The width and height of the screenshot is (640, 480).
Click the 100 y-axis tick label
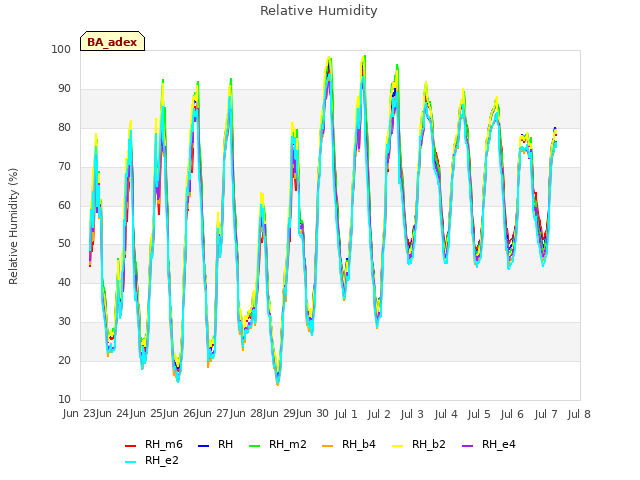pyautogui.click(x=61, y=49)
